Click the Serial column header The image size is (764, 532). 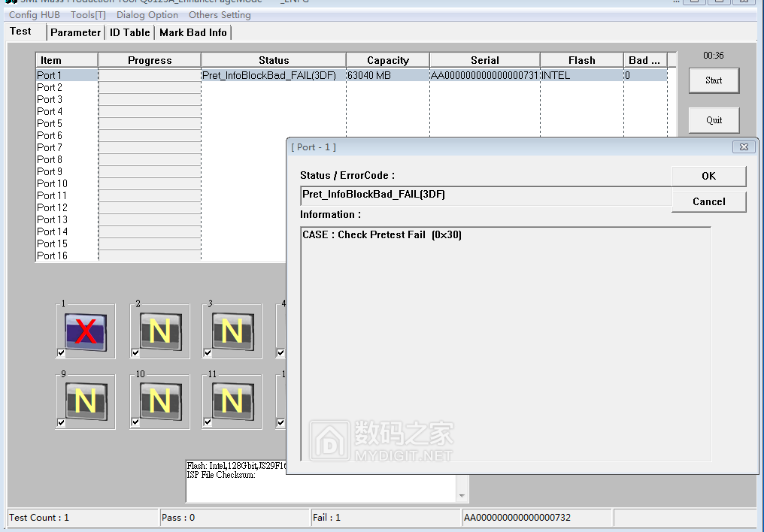coord(485,60)
